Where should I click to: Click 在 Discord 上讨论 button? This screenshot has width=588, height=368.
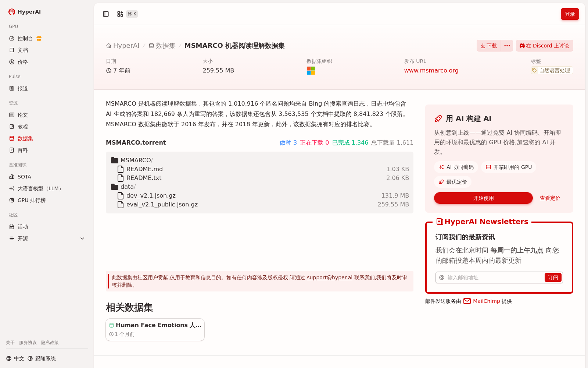pyautogui.click(x=544, y=46)
